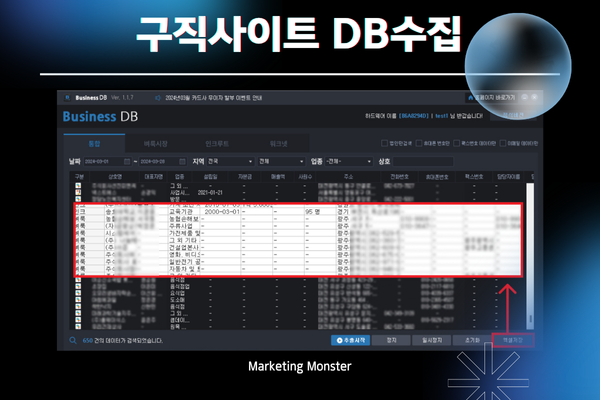Click the Business DB app icon in title bar
600x400 pixels.
click(67, 98)
